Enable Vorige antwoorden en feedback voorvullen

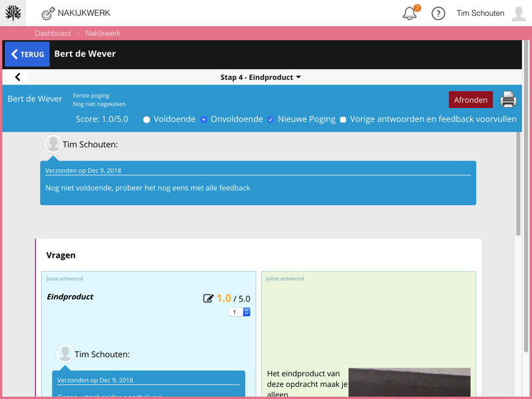[343, 120]
